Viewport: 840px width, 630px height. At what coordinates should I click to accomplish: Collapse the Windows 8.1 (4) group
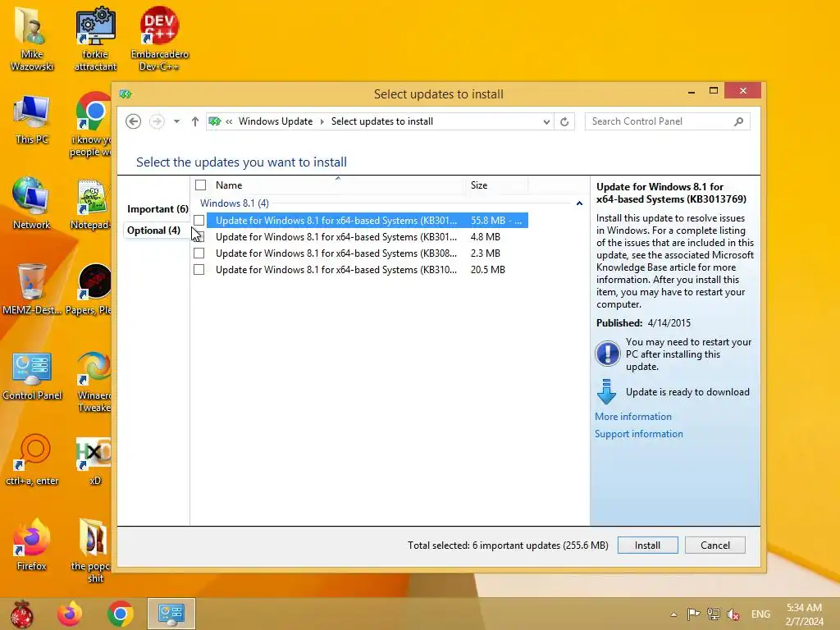tap(579, 203)
